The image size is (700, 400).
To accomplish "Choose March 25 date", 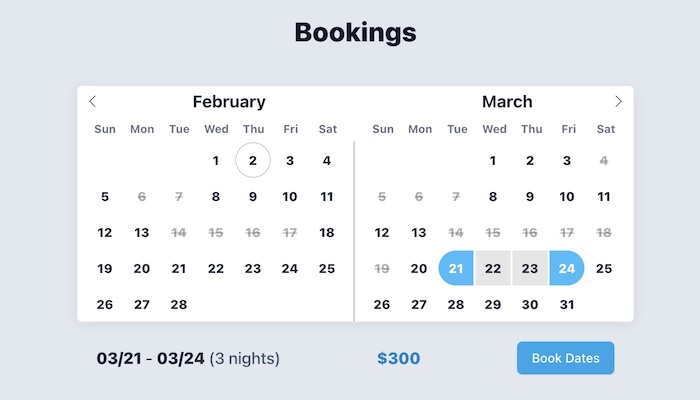I will coord(604,268).
